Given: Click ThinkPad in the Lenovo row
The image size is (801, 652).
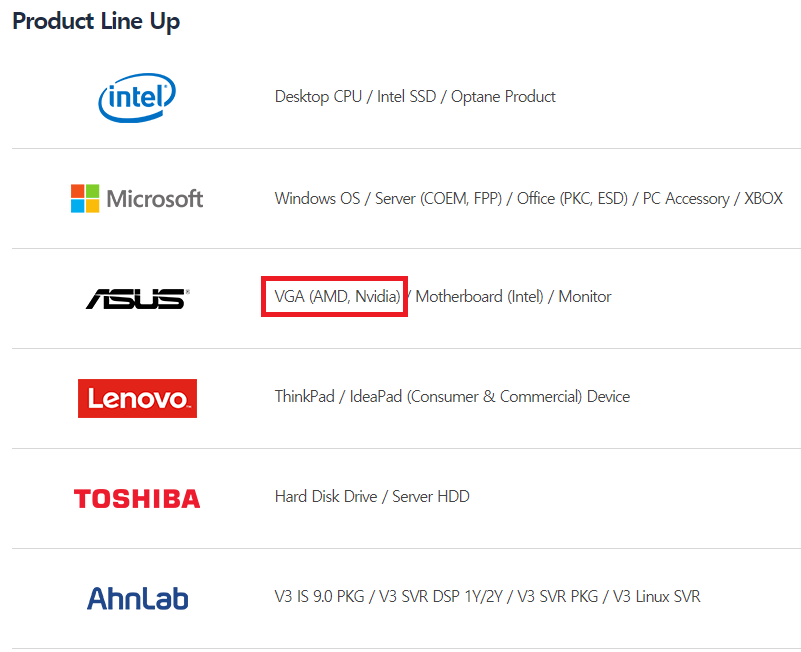Looking at the screenshot, I should (x=305, y=397).
